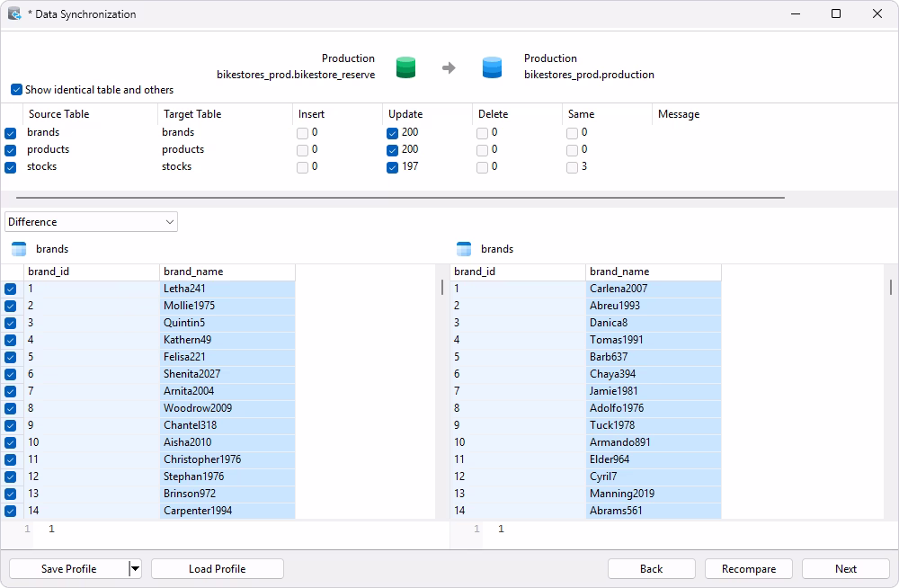The height and width of the screenshot is (588, 899).
Task: Click the Data Synchronization app icon
Action: click(14, 13)
